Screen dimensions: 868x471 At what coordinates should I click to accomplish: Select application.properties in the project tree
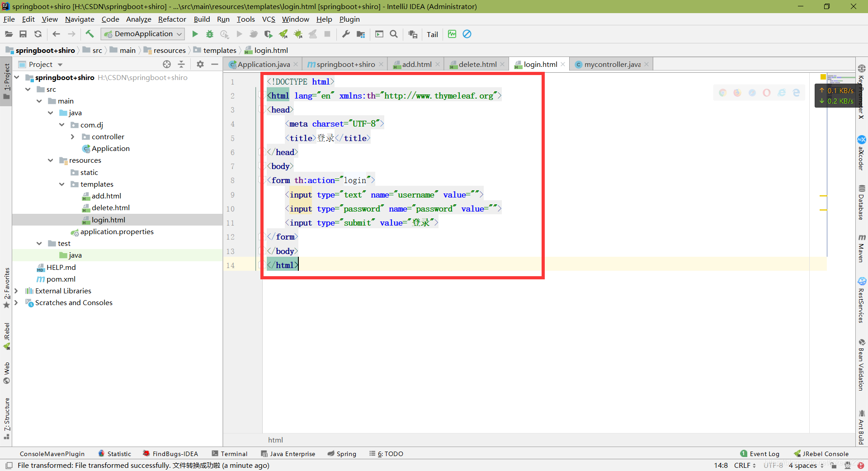[x=117, y=231]
